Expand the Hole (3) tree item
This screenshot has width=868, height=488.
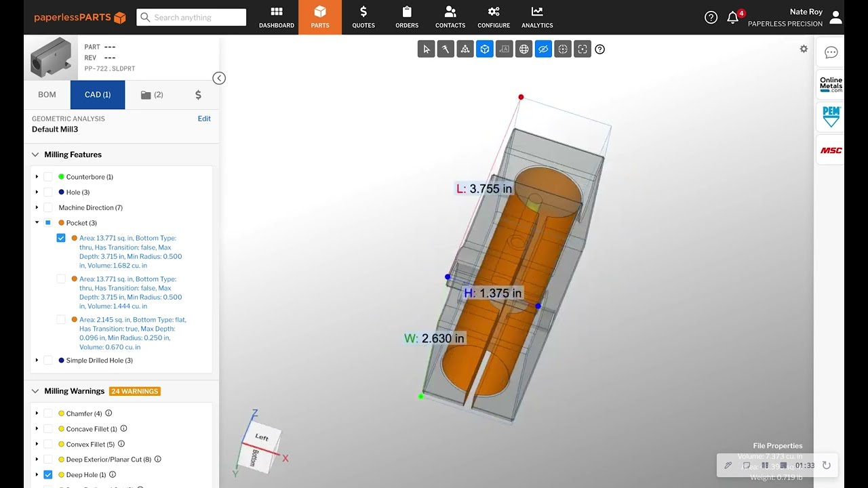tap(37, 192)
